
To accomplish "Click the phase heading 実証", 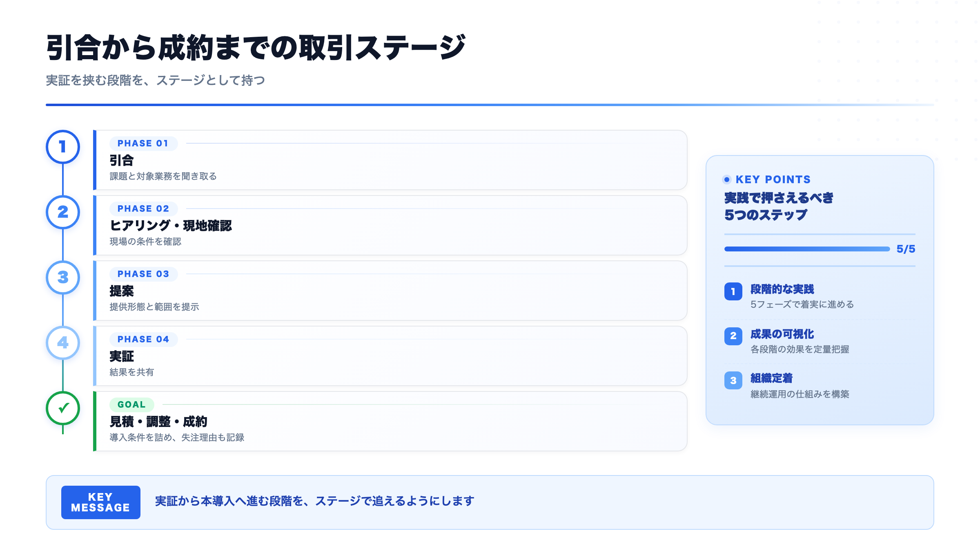I will pyautogui.click(x=122, y=356).
